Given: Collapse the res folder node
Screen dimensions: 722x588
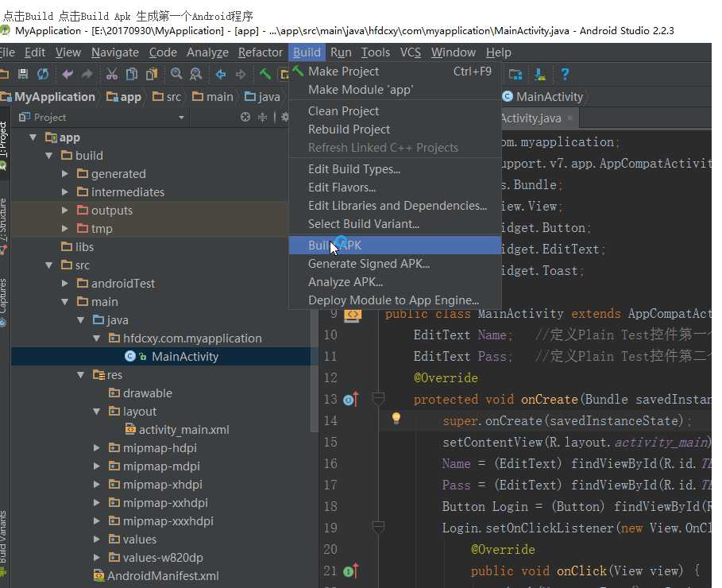Looking at the screenshot, I should 80,375.
